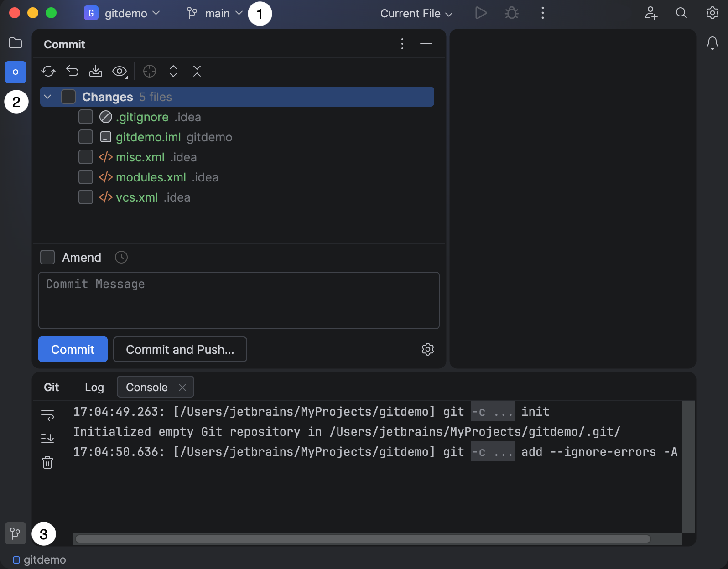The height and width of the screenshot is (569, 728).
Task: Open the Project tool window folder icon
Action: [x=16, y=43]
